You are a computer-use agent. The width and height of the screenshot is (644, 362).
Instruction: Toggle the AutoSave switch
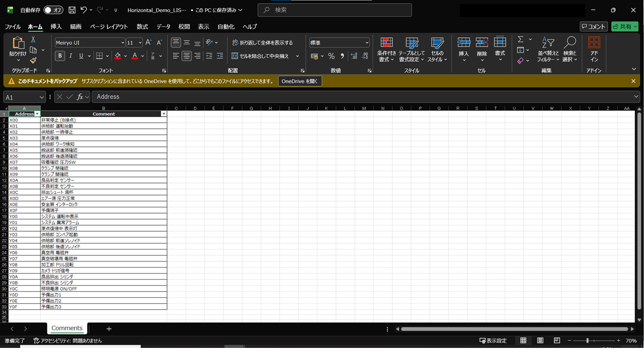coord(53,10)
